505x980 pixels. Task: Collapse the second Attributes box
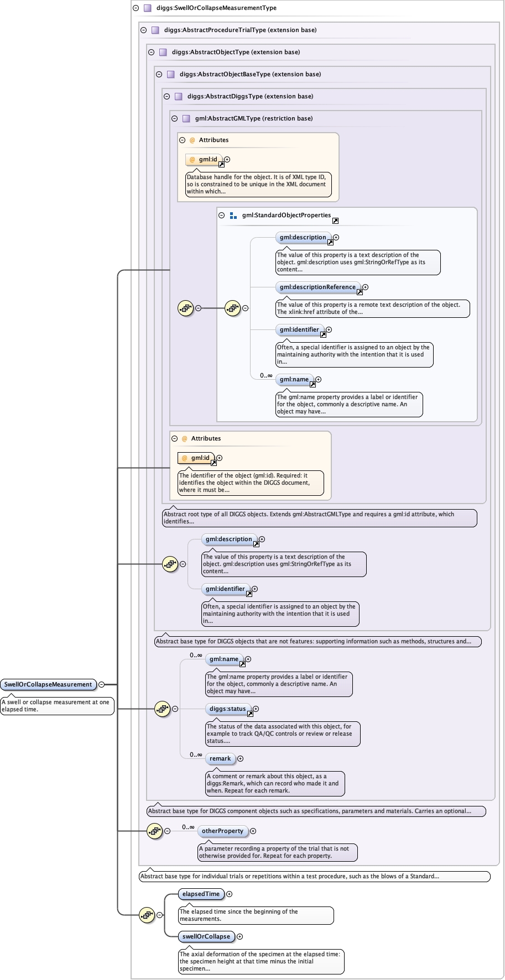pos(175,439)
